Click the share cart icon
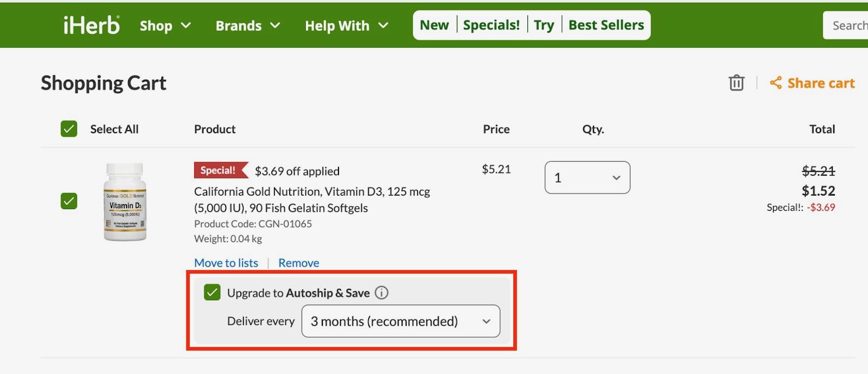The width and height of the screenshot is (868, 374). [x=776, y=83]
